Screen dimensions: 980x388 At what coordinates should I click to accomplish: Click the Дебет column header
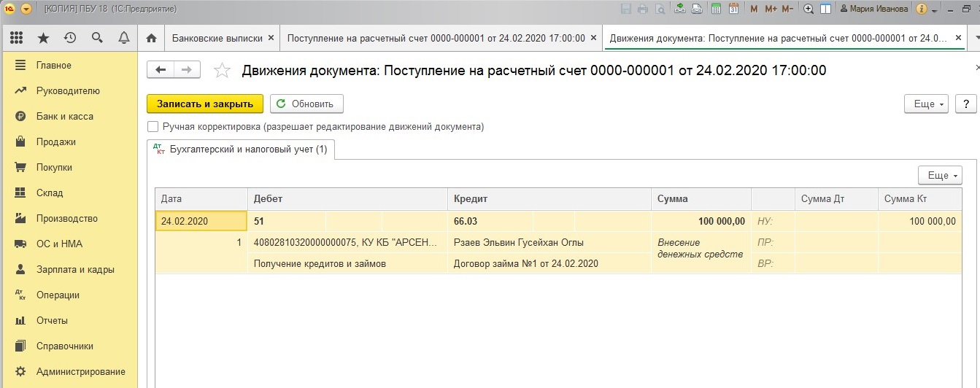[x=347, y=198]
